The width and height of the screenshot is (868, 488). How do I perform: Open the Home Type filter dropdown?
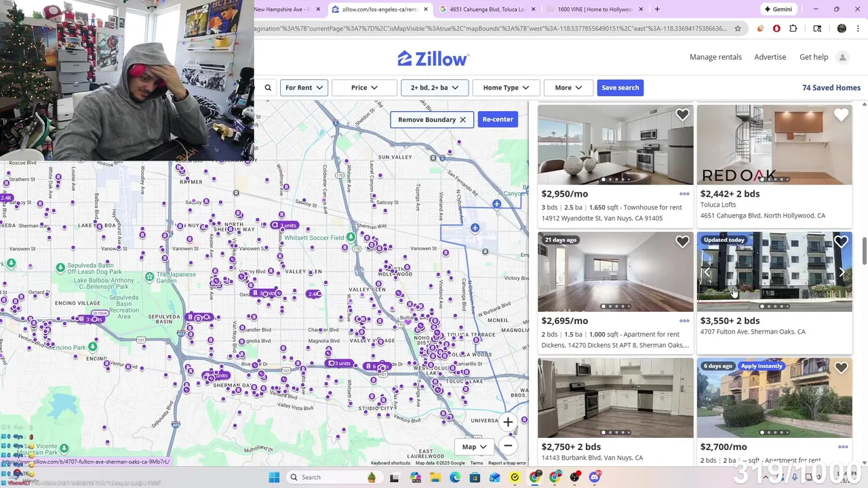click(x=506, y=87)
